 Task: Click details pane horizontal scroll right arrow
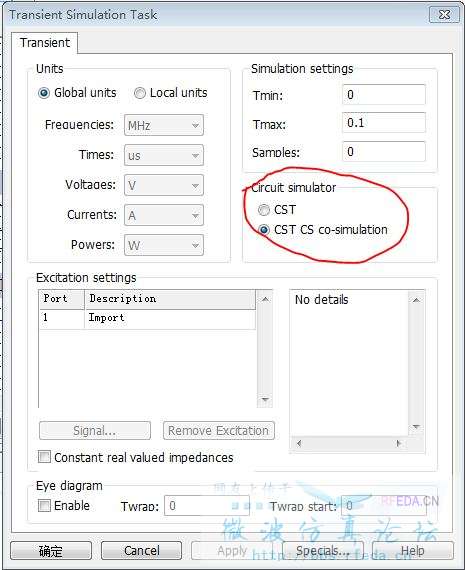[398, 443]
